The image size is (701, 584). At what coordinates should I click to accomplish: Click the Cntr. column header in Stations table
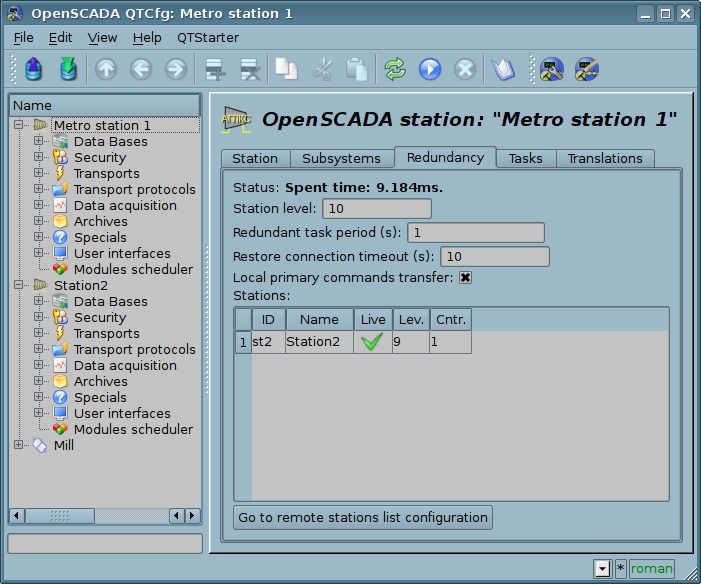(451, 320)
